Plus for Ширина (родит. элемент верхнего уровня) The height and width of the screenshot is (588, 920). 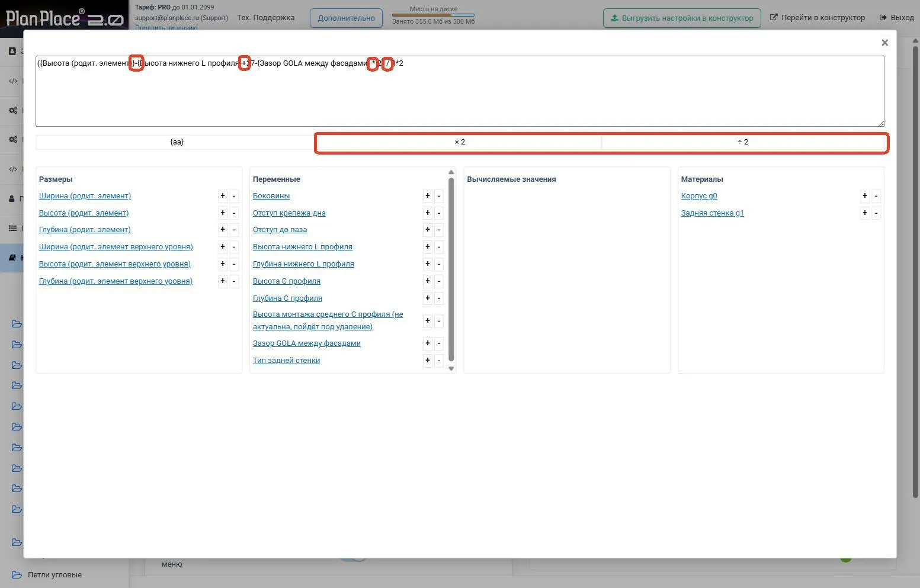tap(223, 247)
